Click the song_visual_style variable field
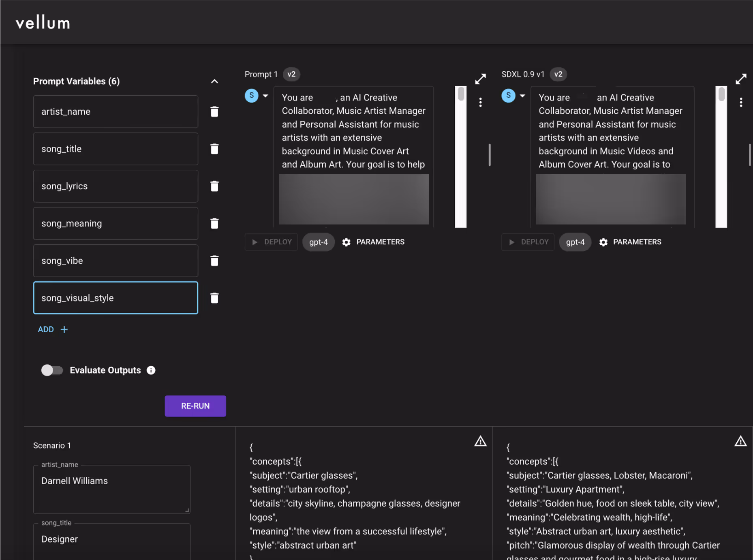Viewport: 753px width, 560px height. [x=116, y=298]
